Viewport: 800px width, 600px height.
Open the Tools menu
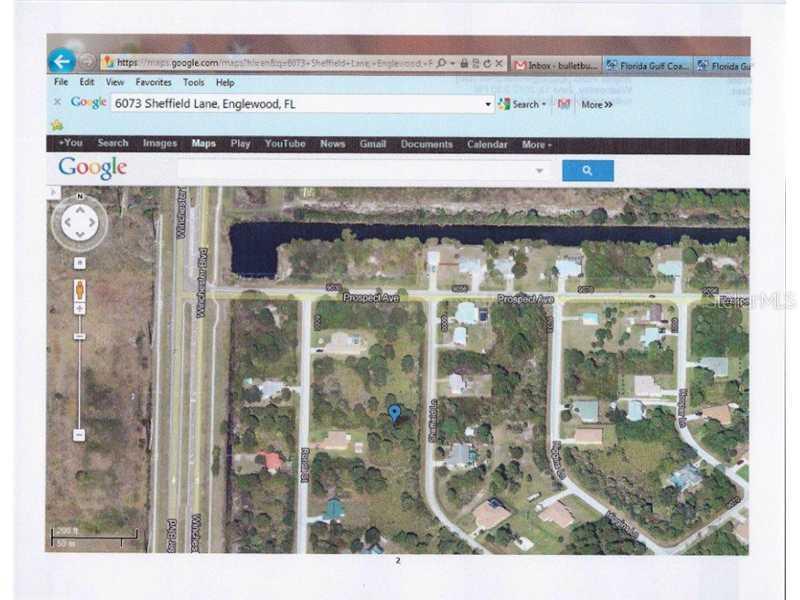(x=193, y=83)
